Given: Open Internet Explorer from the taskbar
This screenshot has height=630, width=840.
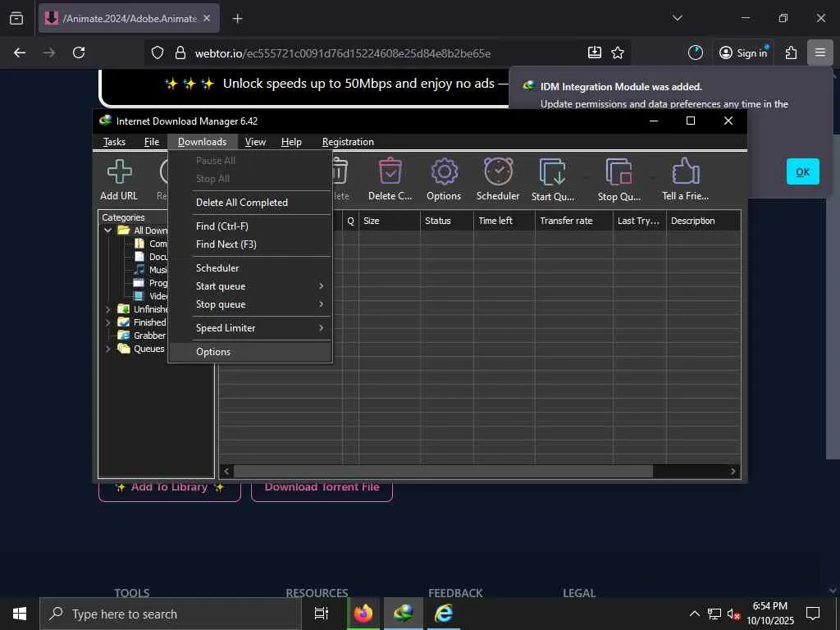Looking at the screenshot, I should [x=444, y=614].
